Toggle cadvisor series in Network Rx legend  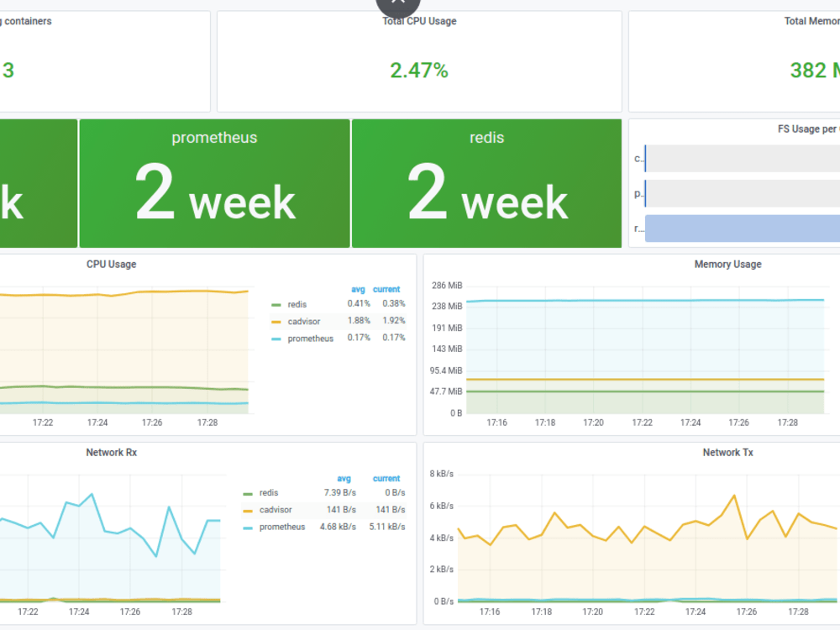point(276,510)
